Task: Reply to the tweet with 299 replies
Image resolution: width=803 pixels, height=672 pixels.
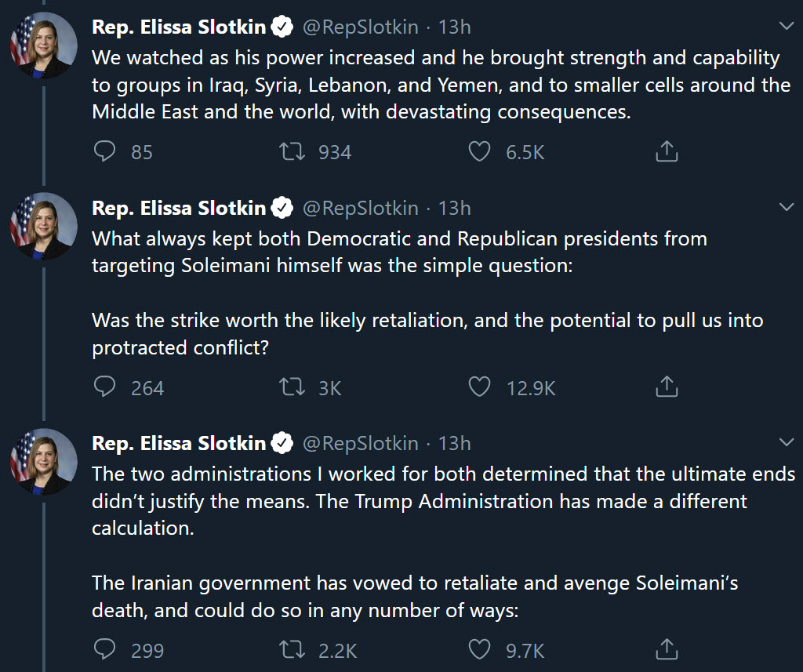Action: (x=104, y=649)
